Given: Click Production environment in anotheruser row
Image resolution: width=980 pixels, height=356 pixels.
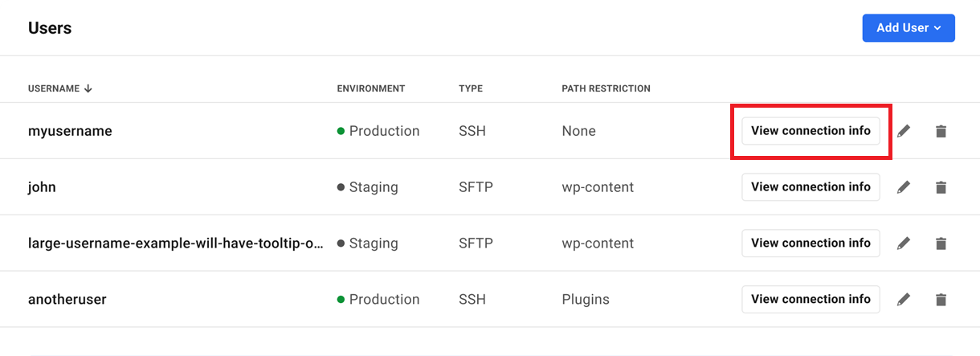Looking at the screenshot, I should click(378, 299).
